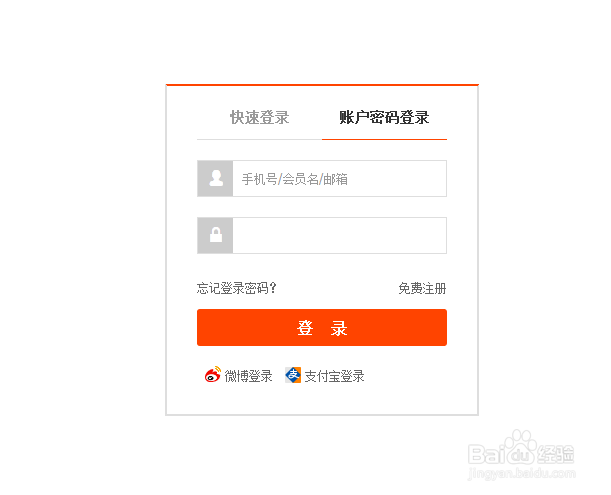Screen dimensions: 611x495
Task: Click the Baidu paw print watermark icon
Action: (x=521, y=447)
